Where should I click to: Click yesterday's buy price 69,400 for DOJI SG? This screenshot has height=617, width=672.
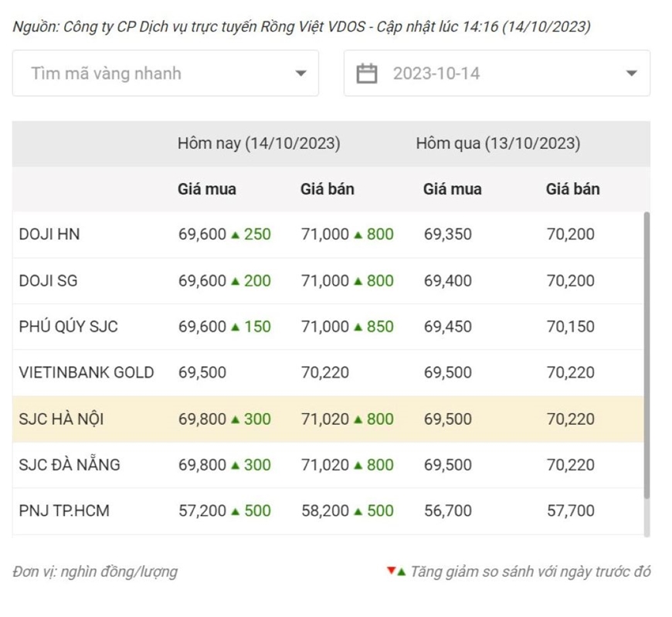pyautogui.click(x=448, y=280)
